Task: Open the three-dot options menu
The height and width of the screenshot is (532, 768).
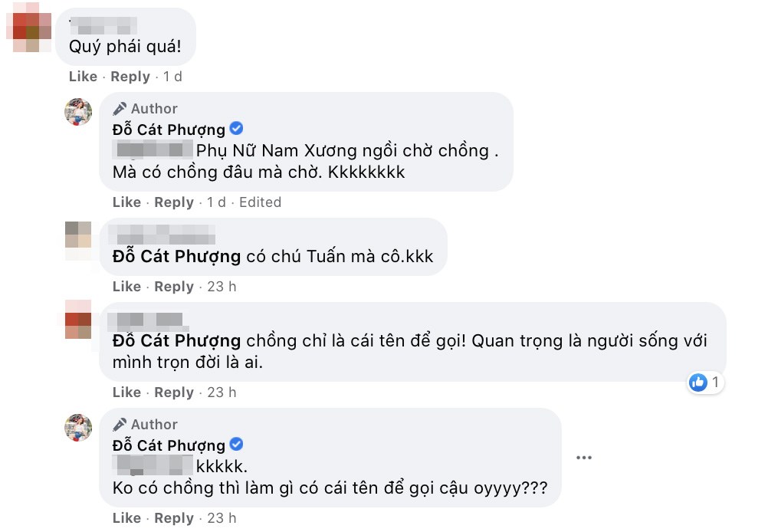Action: [585, 457]
